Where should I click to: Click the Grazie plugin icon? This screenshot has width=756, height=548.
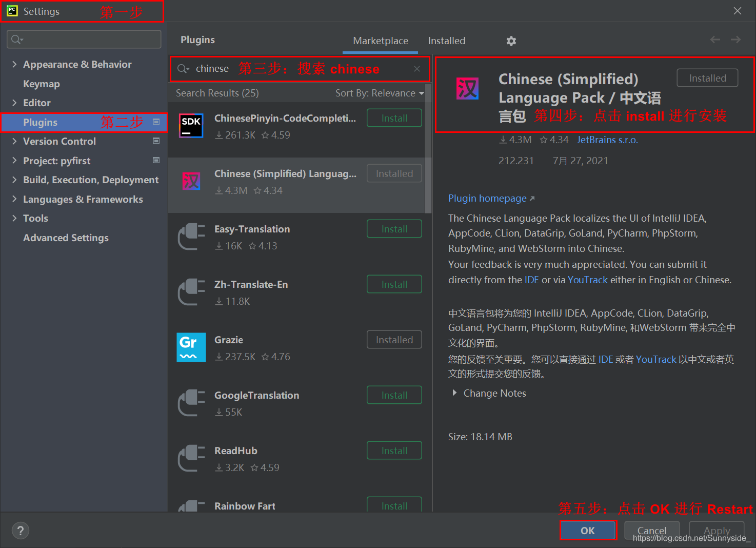pos(191,347)
